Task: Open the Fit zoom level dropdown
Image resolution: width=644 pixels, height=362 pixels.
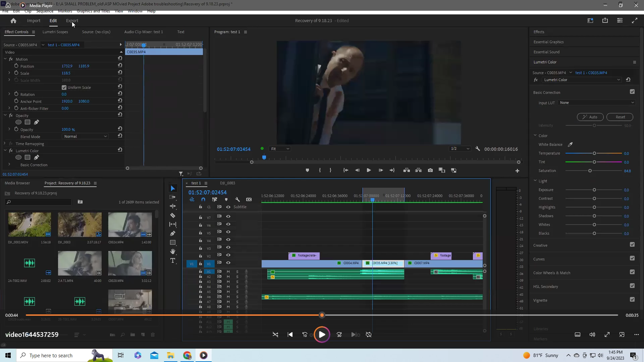Action: click(x=280, y=149)
